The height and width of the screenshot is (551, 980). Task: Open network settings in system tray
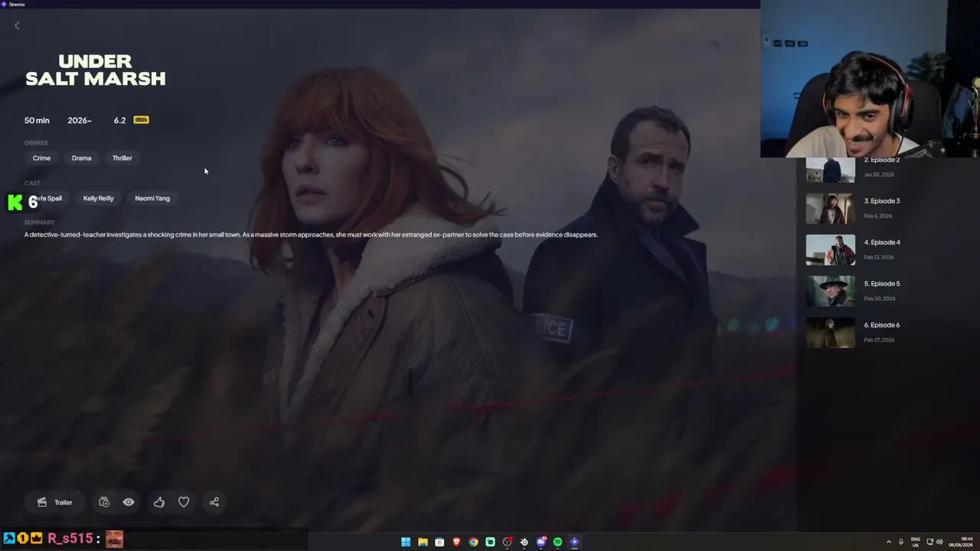pos(930,542)
